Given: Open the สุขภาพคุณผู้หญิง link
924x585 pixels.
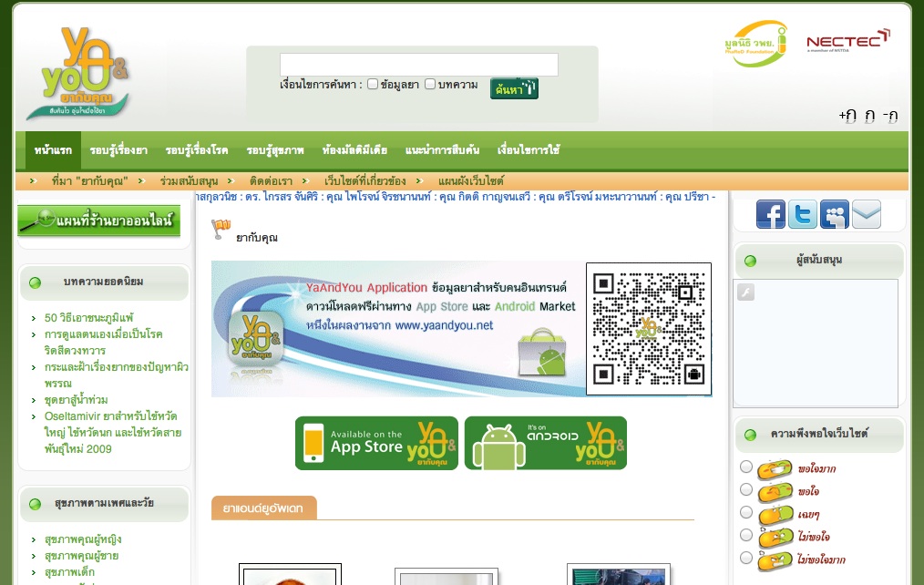Looking at the screenshot, I should pyautogui.click(x=83, y=539).
